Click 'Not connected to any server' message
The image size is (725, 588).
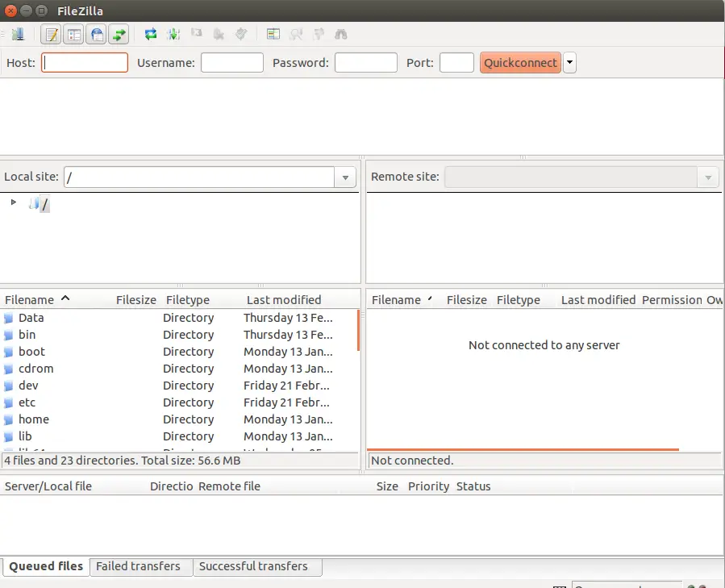(544, 345)
